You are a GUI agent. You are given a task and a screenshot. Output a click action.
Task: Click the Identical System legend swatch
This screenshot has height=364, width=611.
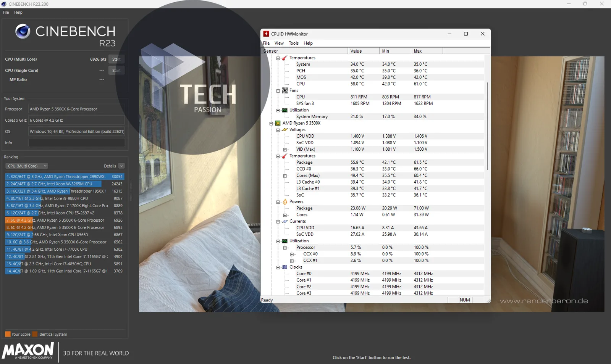click(x=35, y=334)
